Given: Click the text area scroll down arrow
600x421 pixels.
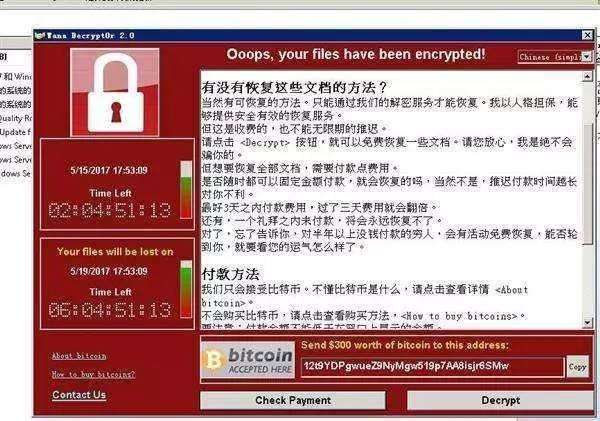Looking at the screenshot, I should tap(587, 323).
